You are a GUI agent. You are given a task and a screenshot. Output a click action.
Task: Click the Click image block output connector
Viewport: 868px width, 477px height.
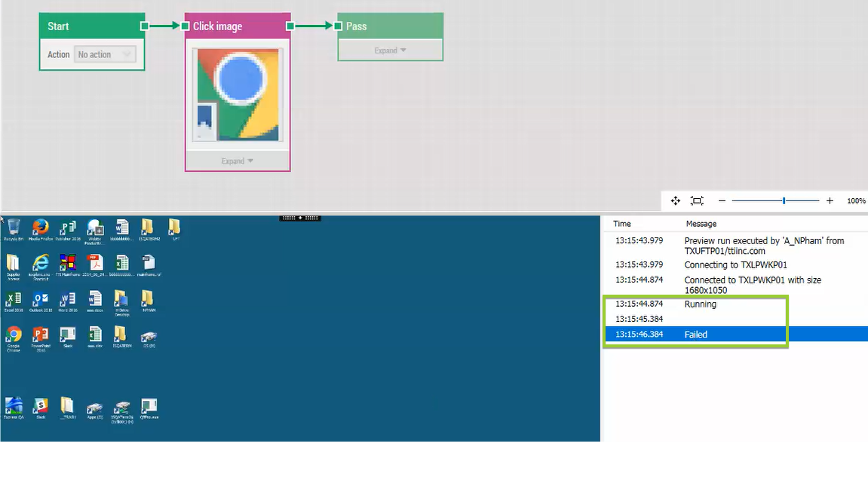click(x=290, y=26)
